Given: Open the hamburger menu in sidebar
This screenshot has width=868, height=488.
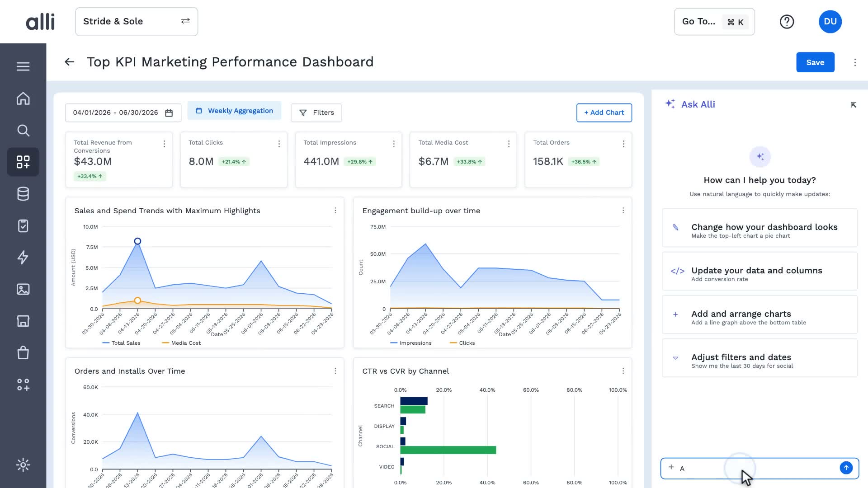Looking at the screenshot, I should (x=23, y=66).
